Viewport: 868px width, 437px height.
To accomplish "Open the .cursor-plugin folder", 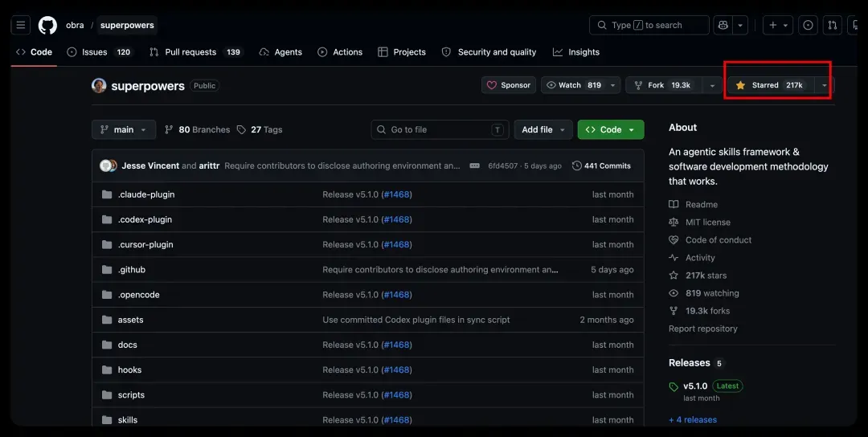I will tap(145, 244).
